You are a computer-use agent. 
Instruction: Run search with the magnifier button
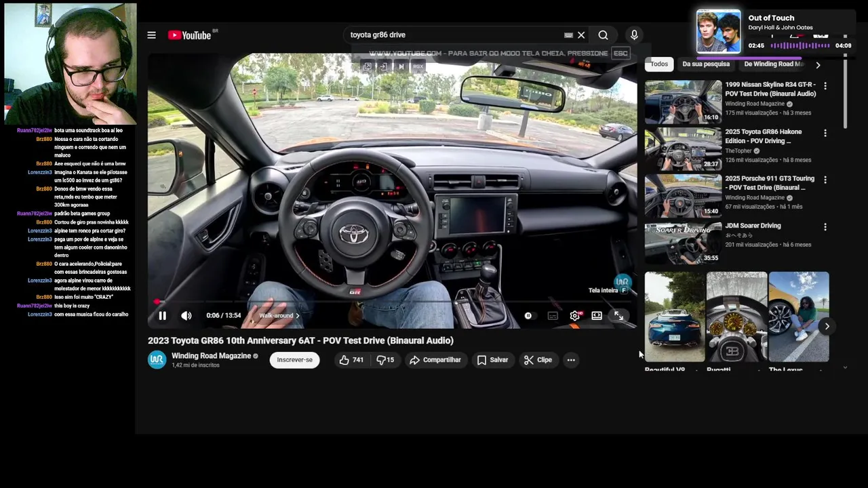(603, 35)
